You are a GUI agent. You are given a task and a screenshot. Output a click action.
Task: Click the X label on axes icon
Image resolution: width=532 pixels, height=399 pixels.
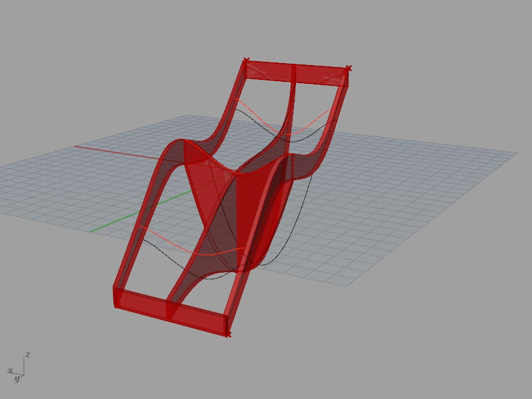[10, 370]
